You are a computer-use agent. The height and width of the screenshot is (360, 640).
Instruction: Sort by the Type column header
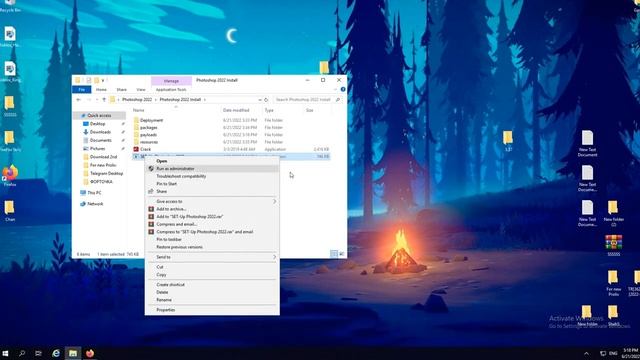tap(269, 110)
